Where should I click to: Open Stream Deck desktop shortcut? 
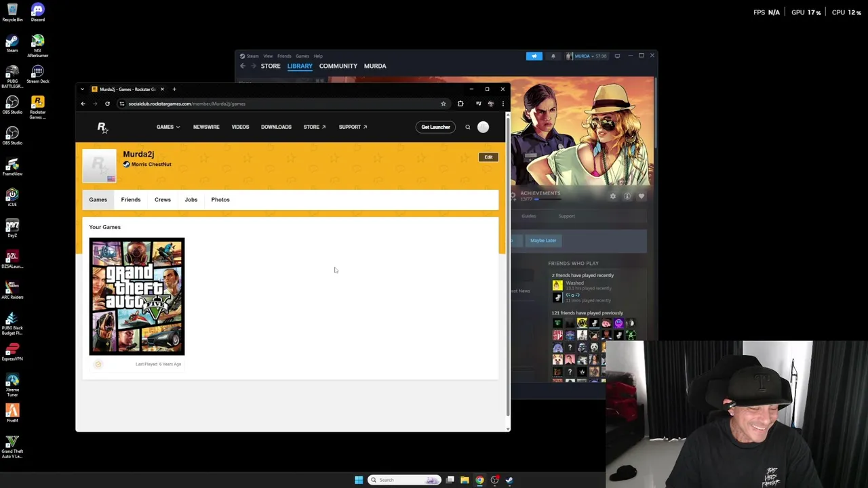pos(38,75)
